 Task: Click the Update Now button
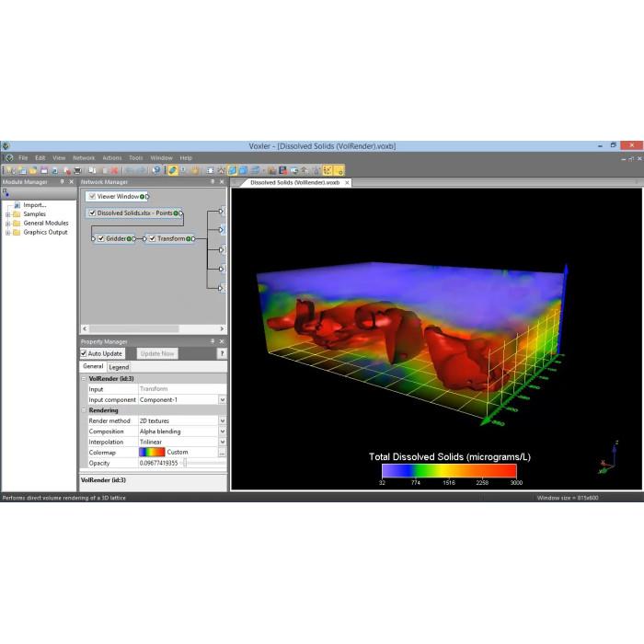tap(157, 353)
